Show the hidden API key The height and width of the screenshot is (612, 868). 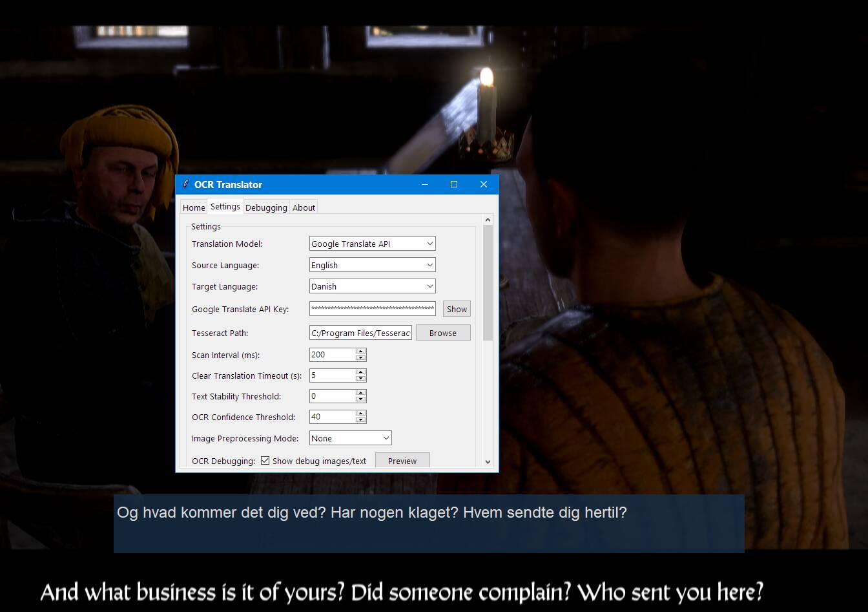pyautogui.click(x=457, y=309)
